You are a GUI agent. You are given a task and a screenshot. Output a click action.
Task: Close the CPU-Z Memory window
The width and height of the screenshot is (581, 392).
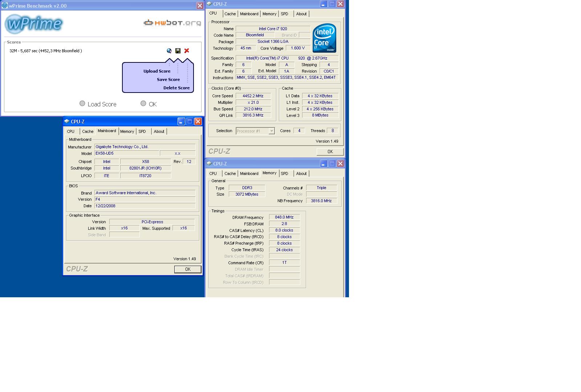340,164
